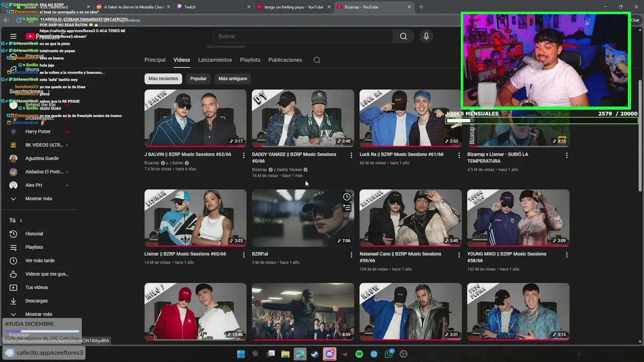
Task: Open options for SUBIÓ LA TEMPERATURA video
Action: [567, 155]
